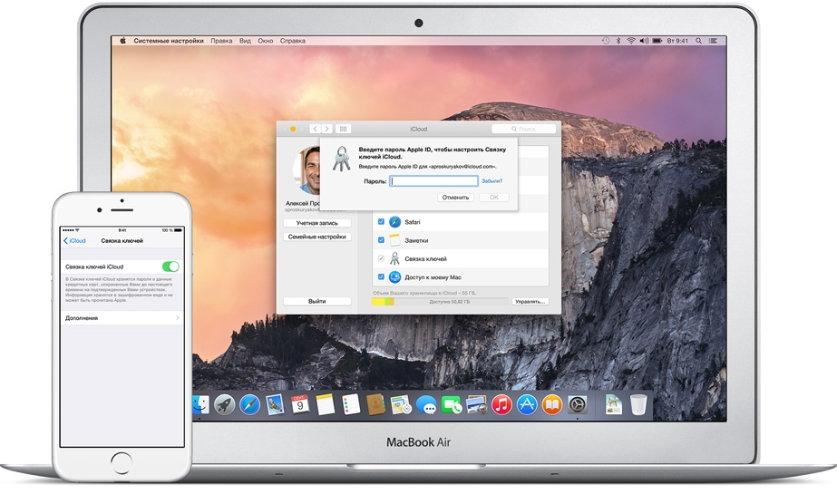Open the Правка menu
Image resolution: width=837 pixels, height=504 pixels.
coord(221,41)
